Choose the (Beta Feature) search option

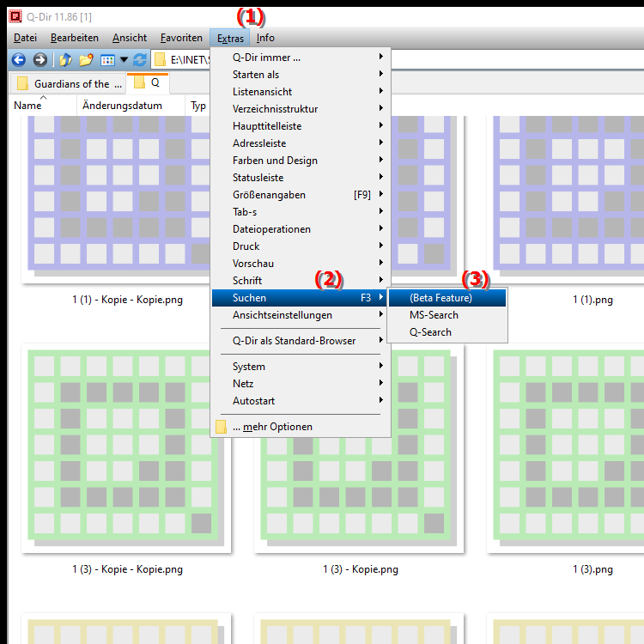coord(447,298)
